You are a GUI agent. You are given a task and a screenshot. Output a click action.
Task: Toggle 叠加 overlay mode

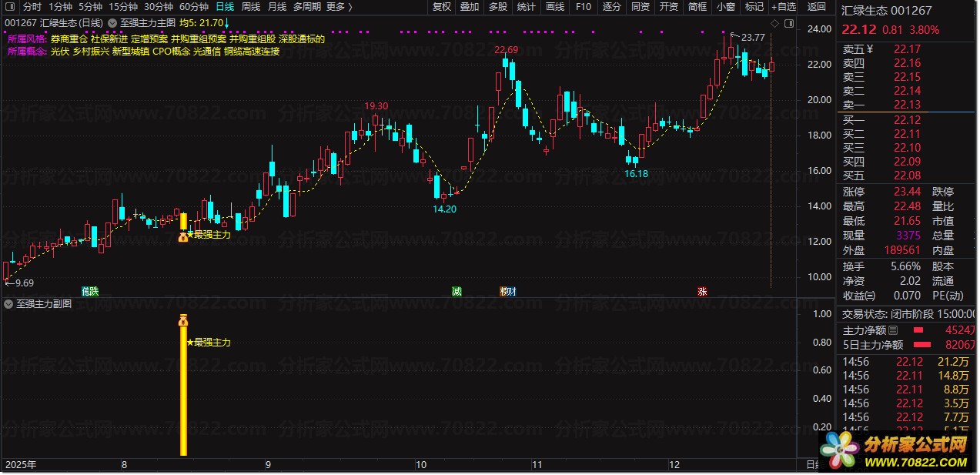click(x=470, y=7)
